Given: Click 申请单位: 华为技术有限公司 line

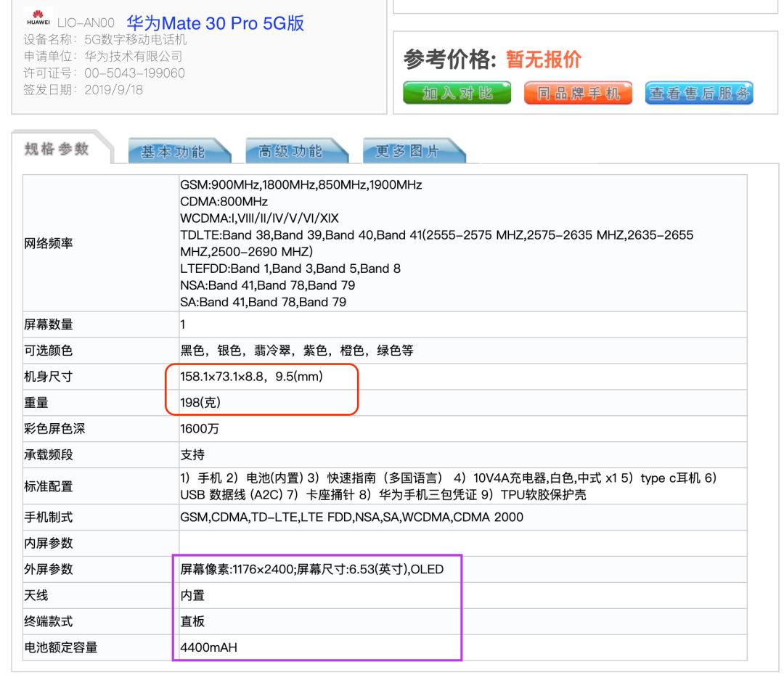Looking at the screenshot, I should tap(102, 56).
